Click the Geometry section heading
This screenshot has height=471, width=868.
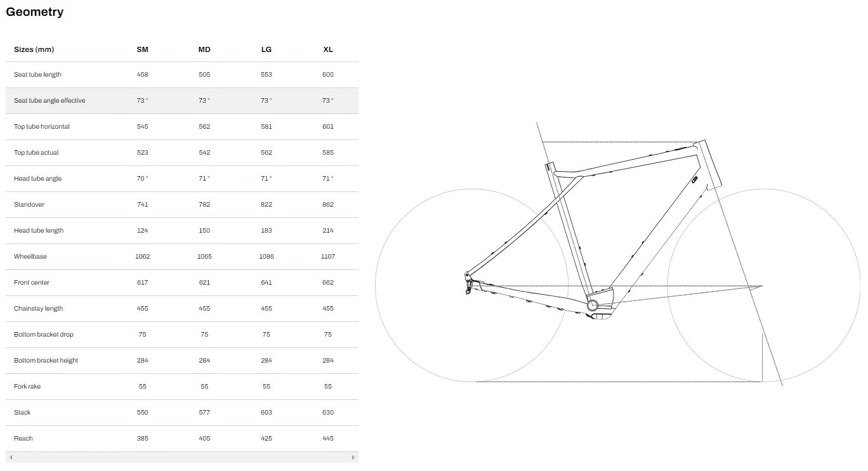35,12
